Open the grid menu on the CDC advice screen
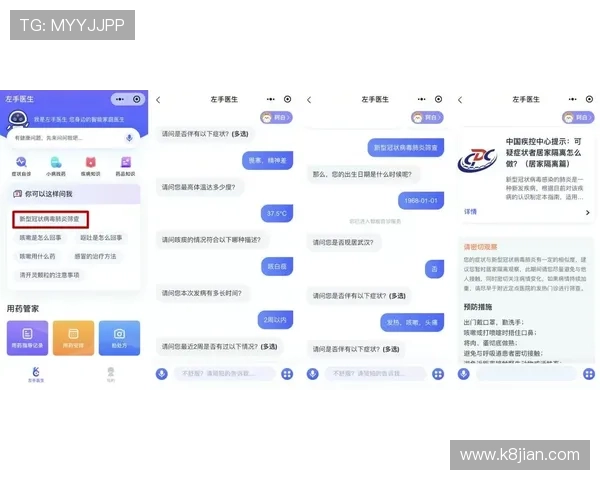The height and width of the screenshot is (480, 600). [589, 374]
